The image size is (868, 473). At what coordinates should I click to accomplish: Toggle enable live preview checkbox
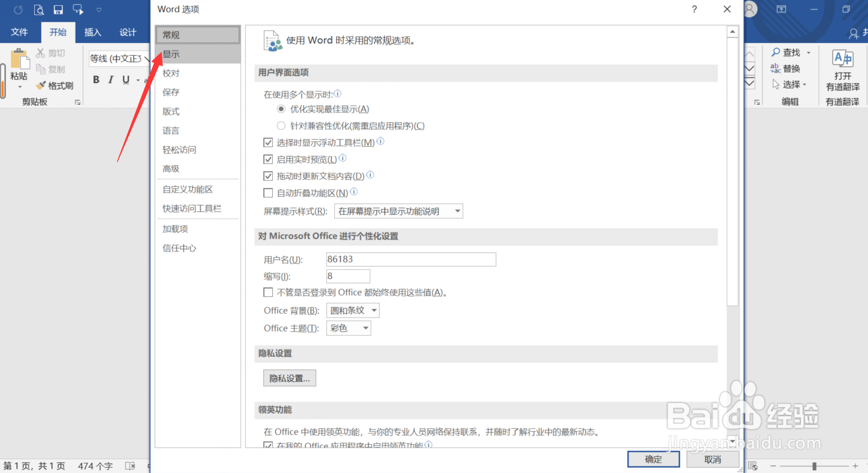[x=268, y=159]
